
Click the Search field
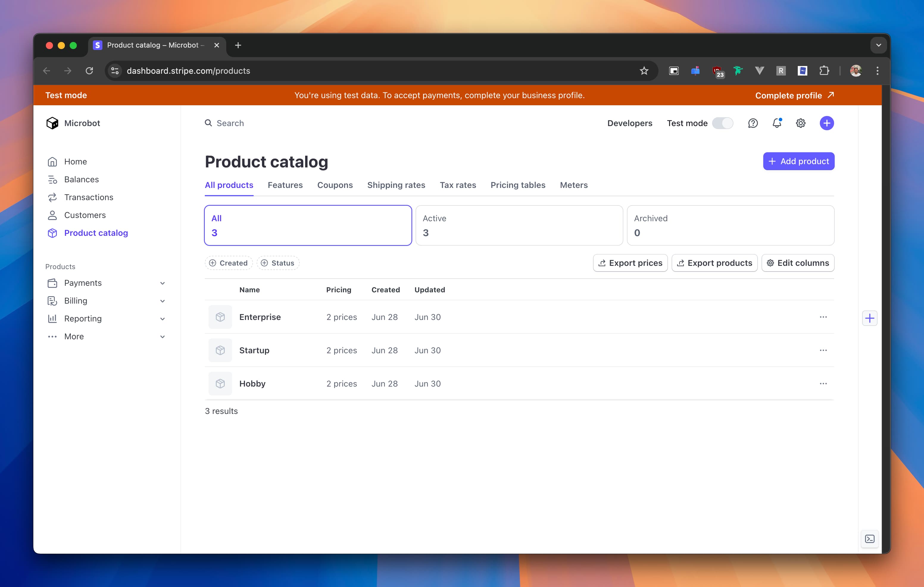pos(230,123)
